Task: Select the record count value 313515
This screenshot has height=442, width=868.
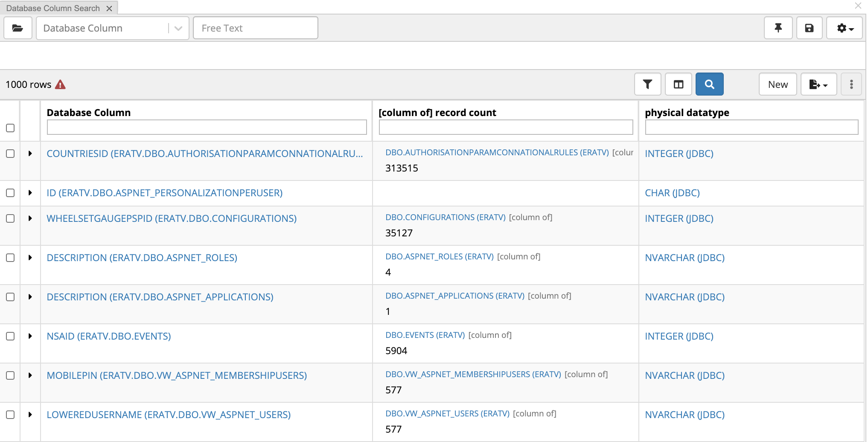Action: 402,168
